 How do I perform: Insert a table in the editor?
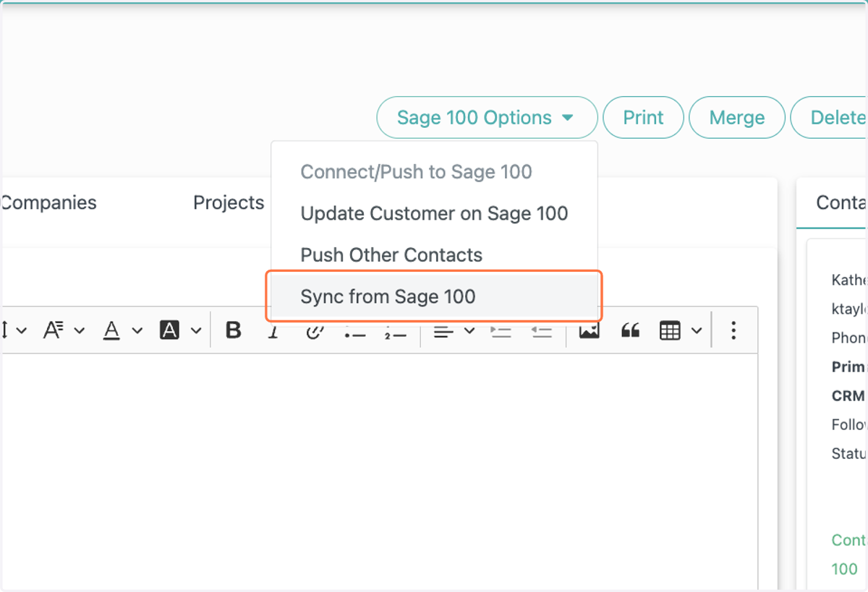pos(671,330)
